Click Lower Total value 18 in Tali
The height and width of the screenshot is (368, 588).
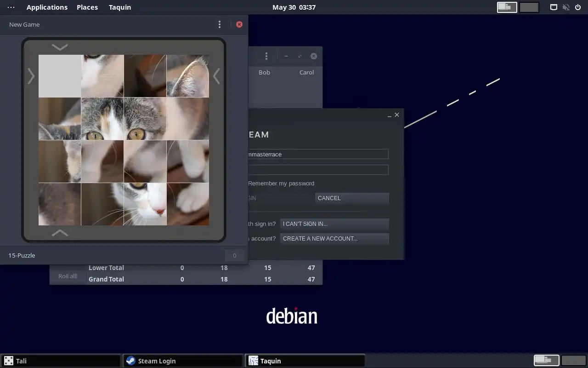[x=224, y=268]
